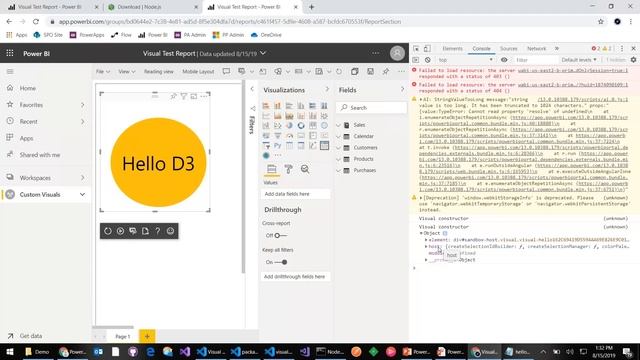The image size is (640, 360).
Task: Enter focus mode on Hello D3 visual
Action: 194,96
